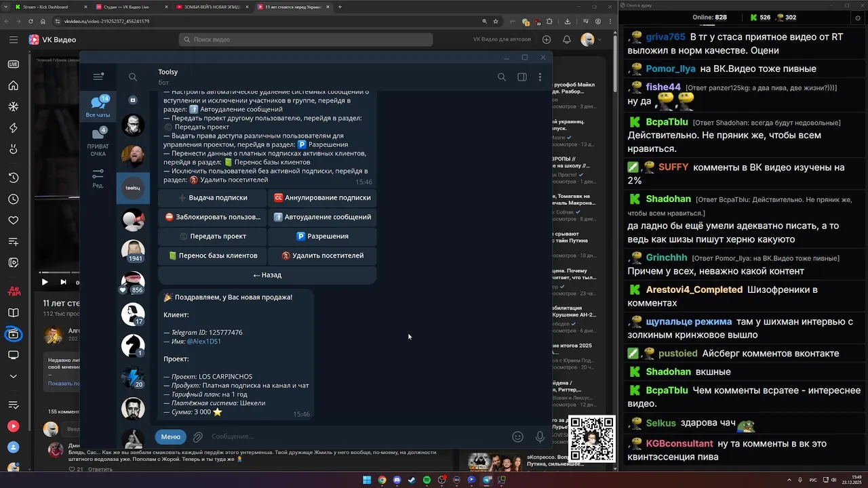Switch to the ЗОМБИ-ВЕЙП tab
868x488 pixels.
(x=212, y=7)
